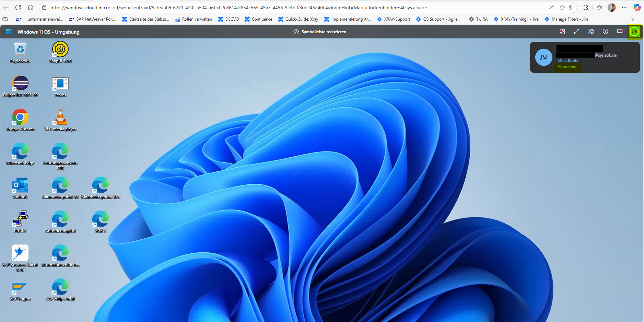This screenshot has width=644, height=322.
Task: Open the SoapUI 5.8.0 desktop icon
Action: coord(60,50)
